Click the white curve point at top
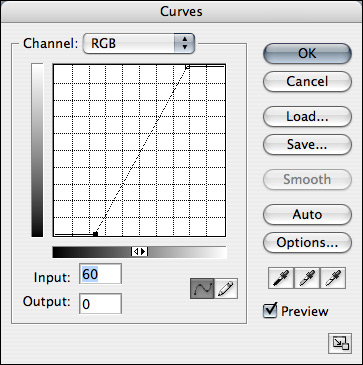This screenshot has height=365, width=363. (187, 67)
